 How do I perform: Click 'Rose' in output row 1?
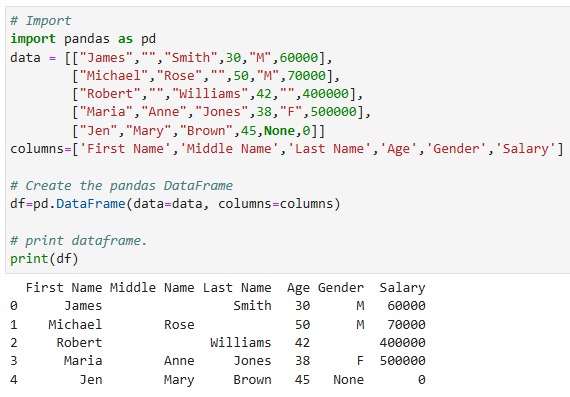point(179,325)
